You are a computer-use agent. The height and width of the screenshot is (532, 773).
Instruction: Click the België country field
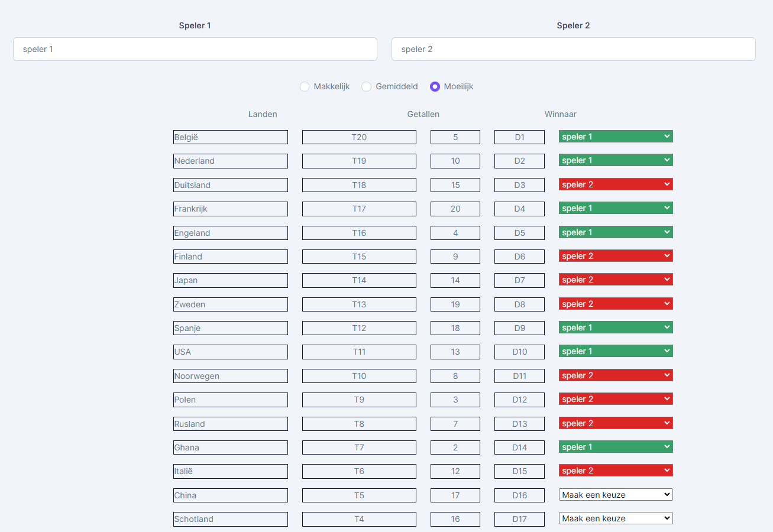coord(231,137)
